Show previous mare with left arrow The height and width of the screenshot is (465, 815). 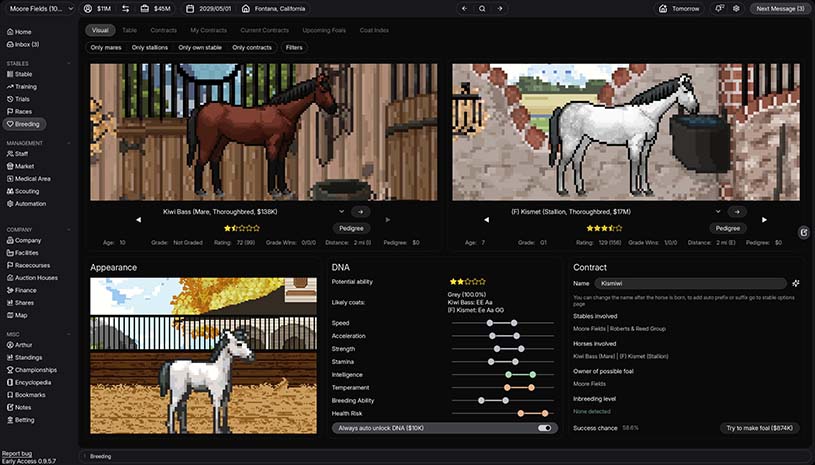138,220
